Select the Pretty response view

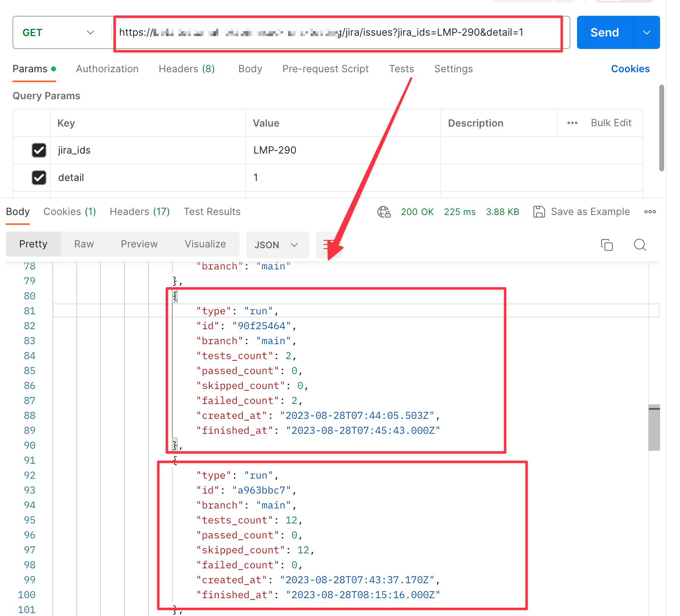pyautogui.click(x=33, y=244)
